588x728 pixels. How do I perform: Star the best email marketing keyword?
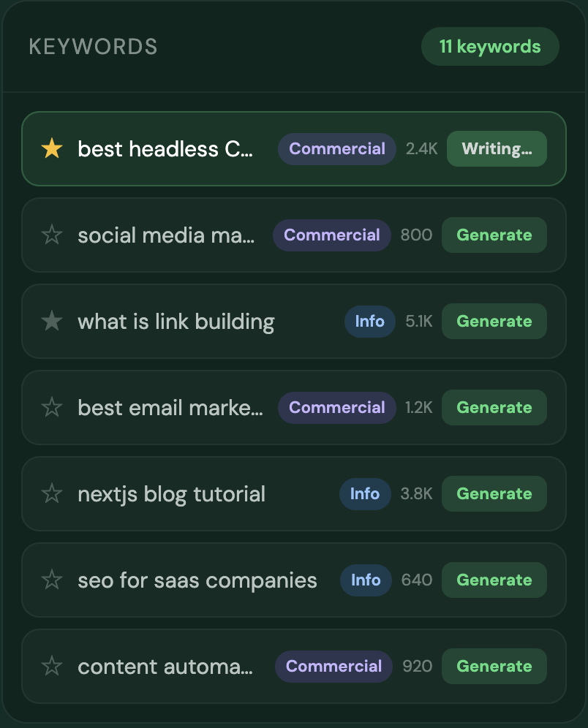click(x=52, y=408)
